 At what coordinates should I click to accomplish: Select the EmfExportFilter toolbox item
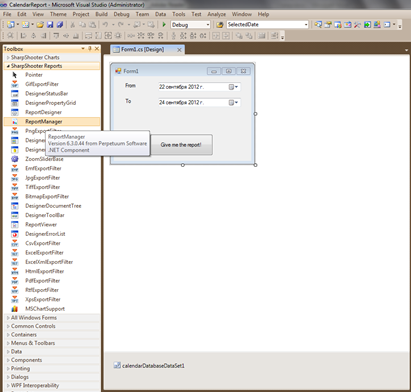point(52,168)
